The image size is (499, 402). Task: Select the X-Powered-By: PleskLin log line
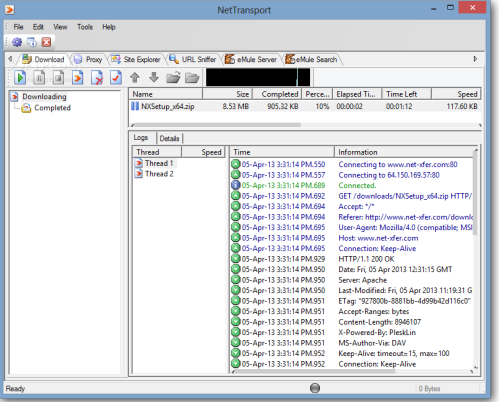pos(351,332)
